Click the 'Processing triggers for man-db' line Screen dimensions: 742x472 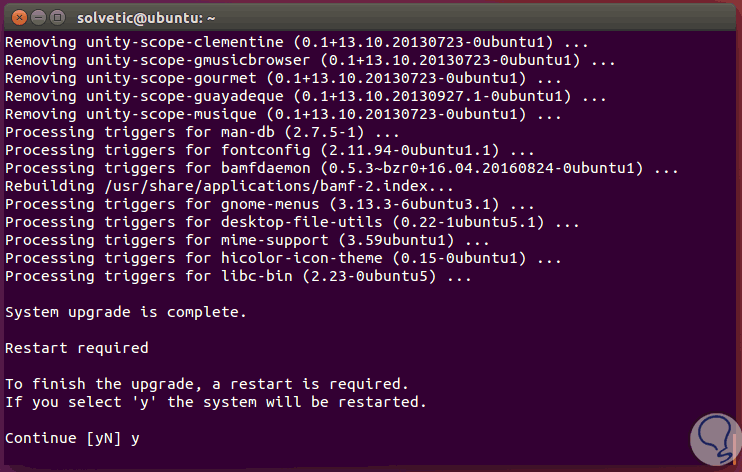200,132
